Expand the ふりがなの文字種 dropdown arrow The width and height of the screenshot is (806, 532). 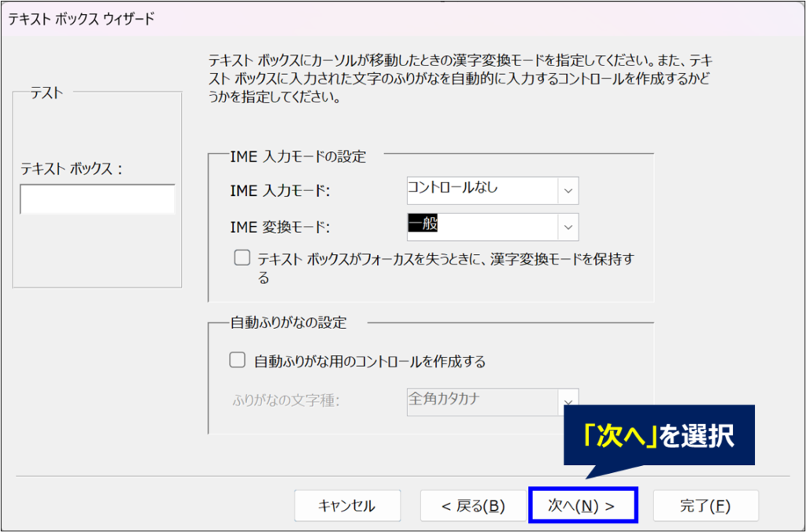click(x=568, y=402)
